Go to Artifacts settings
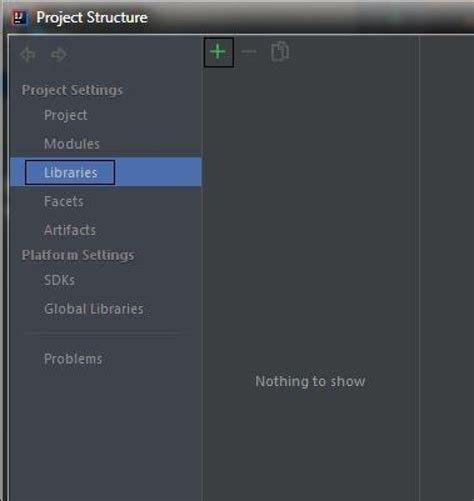474x501 pixels. [x=70, y=230]
